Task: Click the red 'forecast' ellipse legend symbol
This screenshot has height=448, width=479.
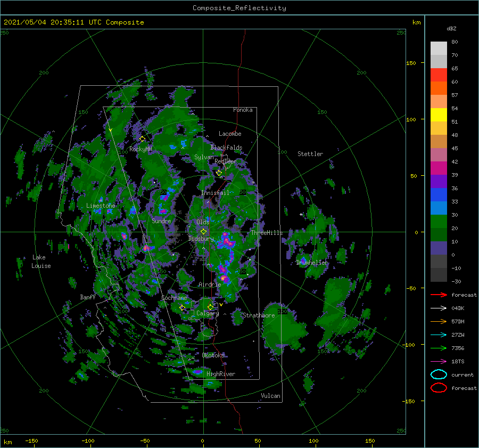Action: (439, 388)
